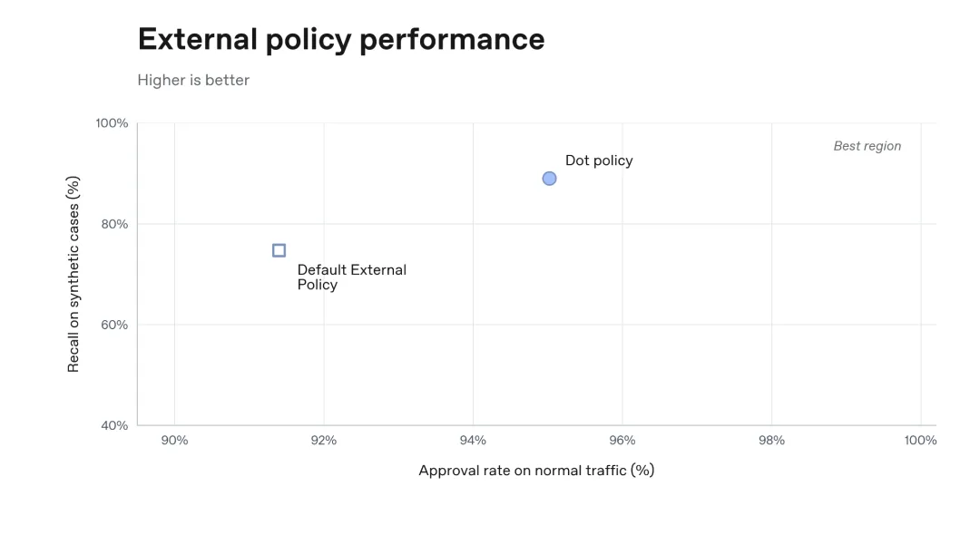Click the 96% tick on approval axis

click(x=622, y=440)
